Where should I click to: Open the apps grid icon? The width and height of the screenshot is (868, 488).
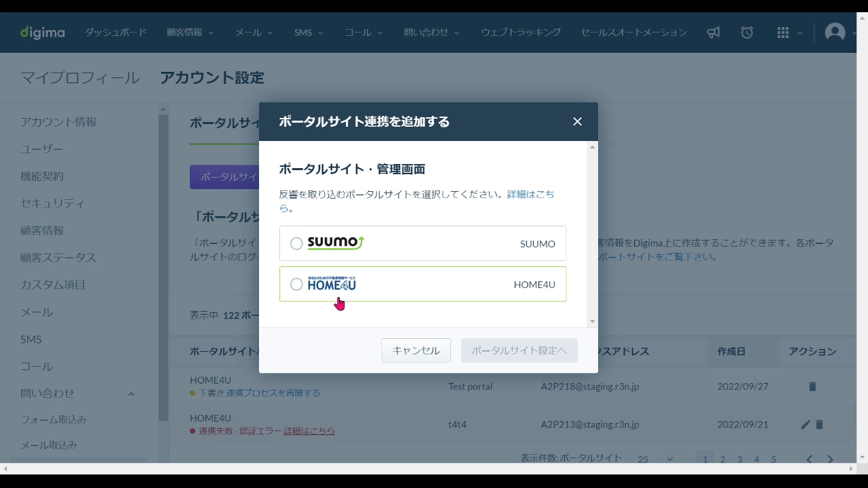pyautogui.click(x=783, y=33)
